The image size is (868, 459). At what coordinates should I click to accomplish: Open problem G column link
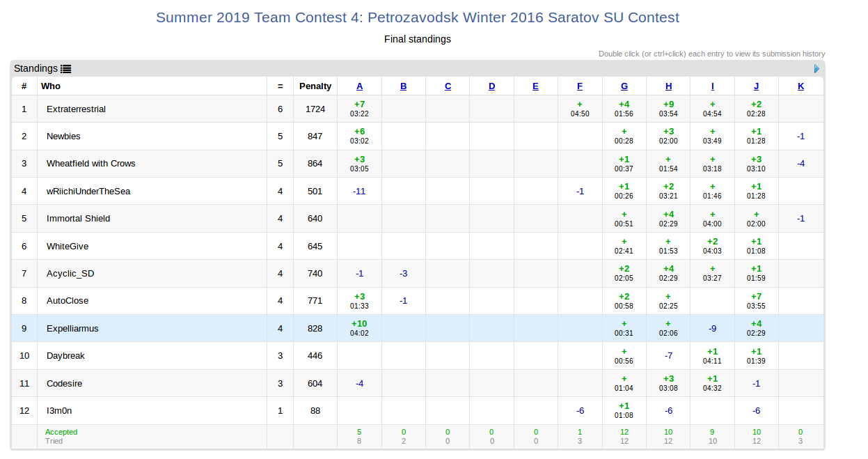624,86
